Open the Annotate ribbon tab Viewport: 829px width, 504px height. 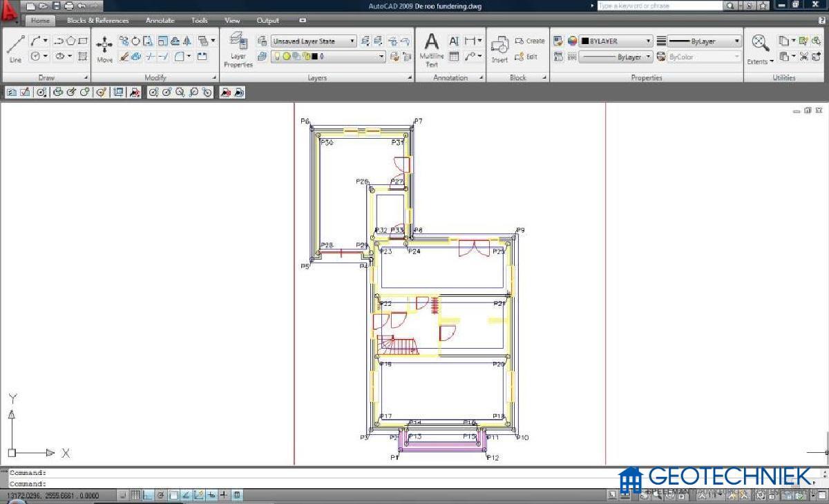[160, 21]
